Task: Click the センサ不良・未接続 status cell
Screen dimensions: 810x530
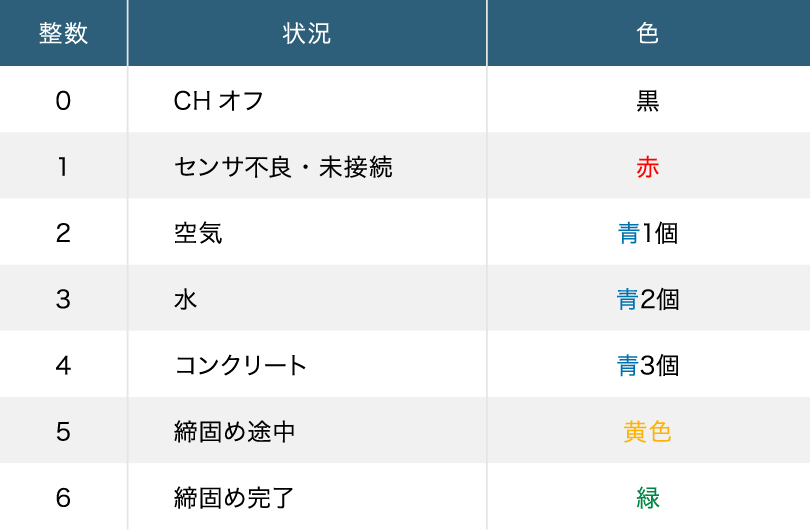Action: 283,167
